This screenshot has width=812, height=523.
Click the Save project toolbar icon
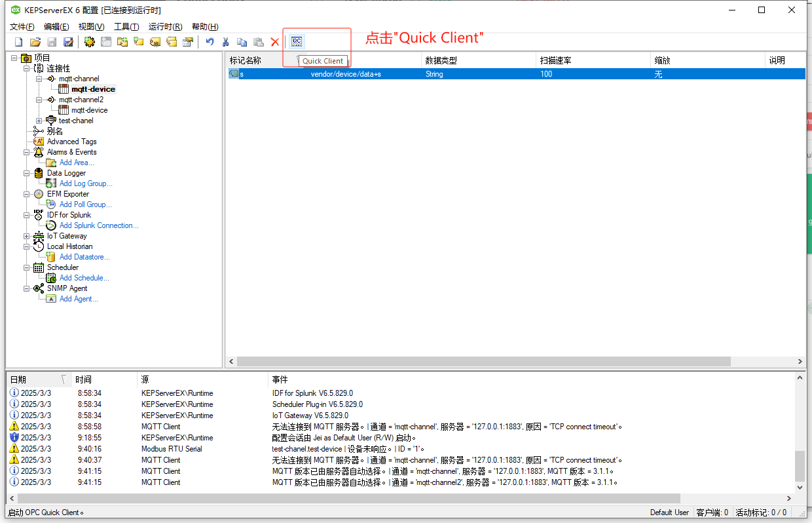pos(52,42)
